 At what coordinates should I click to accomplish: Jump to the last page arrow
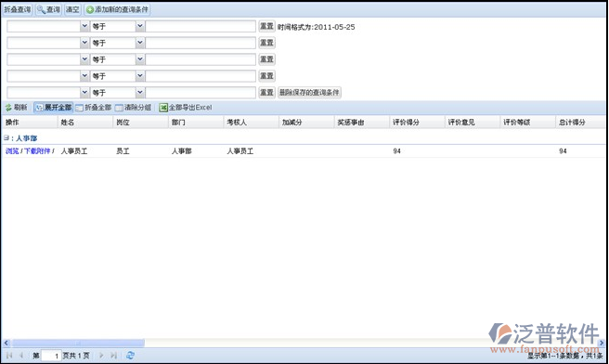click(113, 355)
